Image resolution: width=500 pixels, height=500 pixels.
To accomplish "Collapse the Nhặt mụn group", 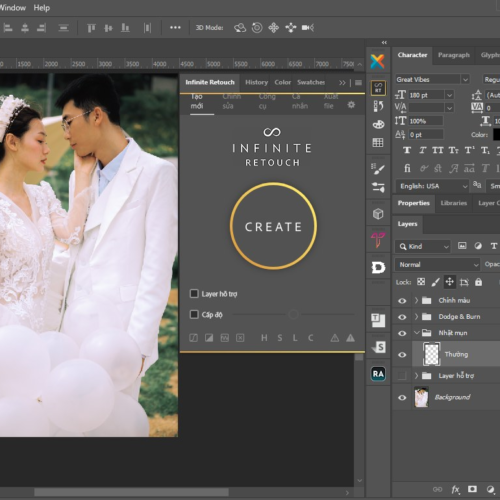I will 416,333.
